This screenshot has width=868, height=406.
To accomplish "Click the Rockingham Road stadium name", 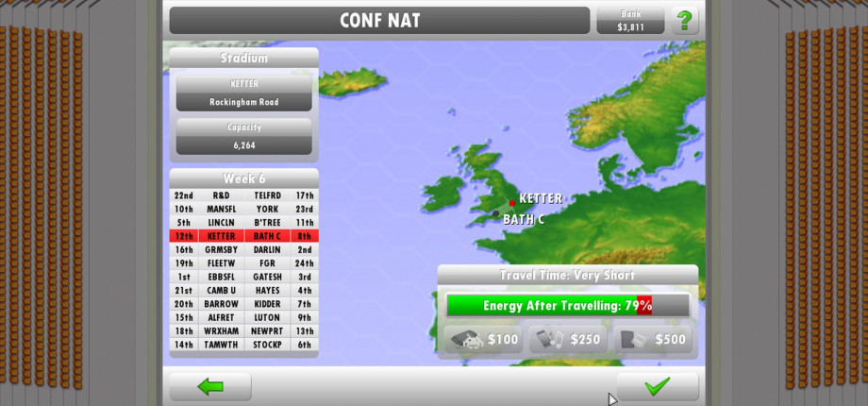I will point(243,102).
